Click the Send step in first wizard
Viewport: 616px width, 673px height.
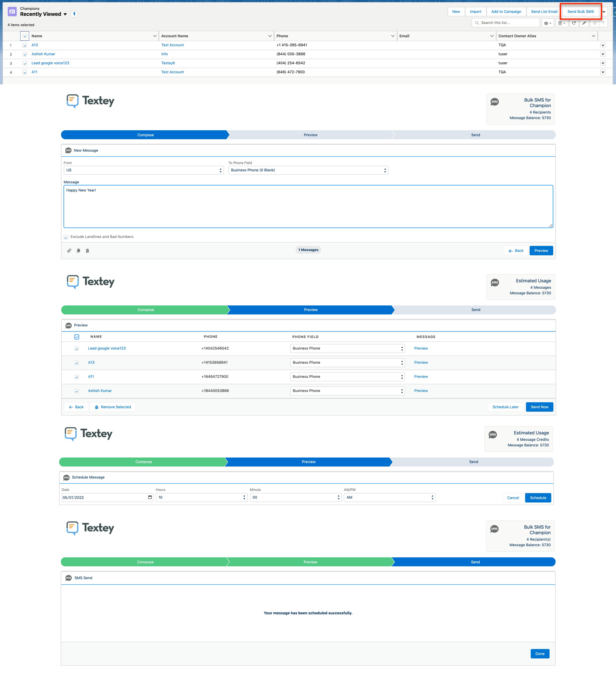[x=475, y=135]
